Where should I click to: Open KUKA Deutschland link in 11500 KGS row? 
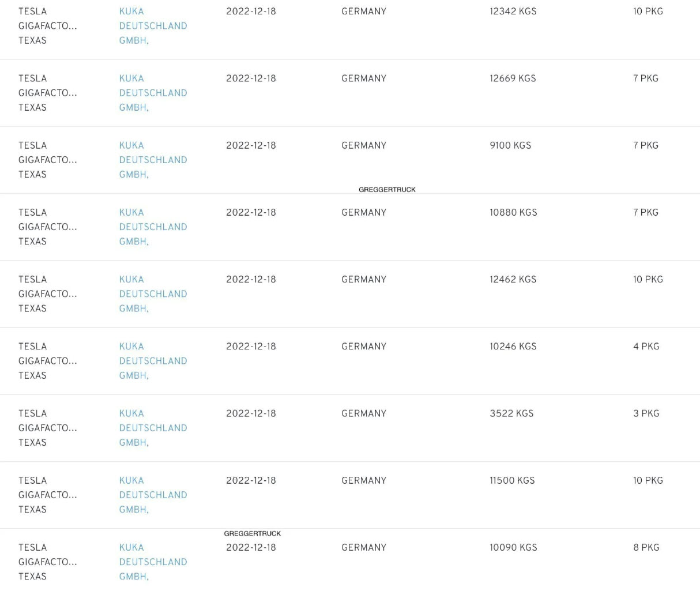153,495
